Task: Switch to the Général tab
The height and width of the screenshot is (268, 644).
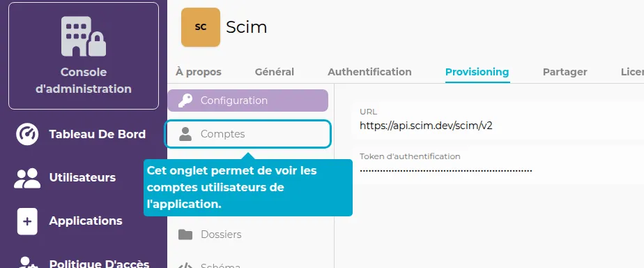Action: 275,72
